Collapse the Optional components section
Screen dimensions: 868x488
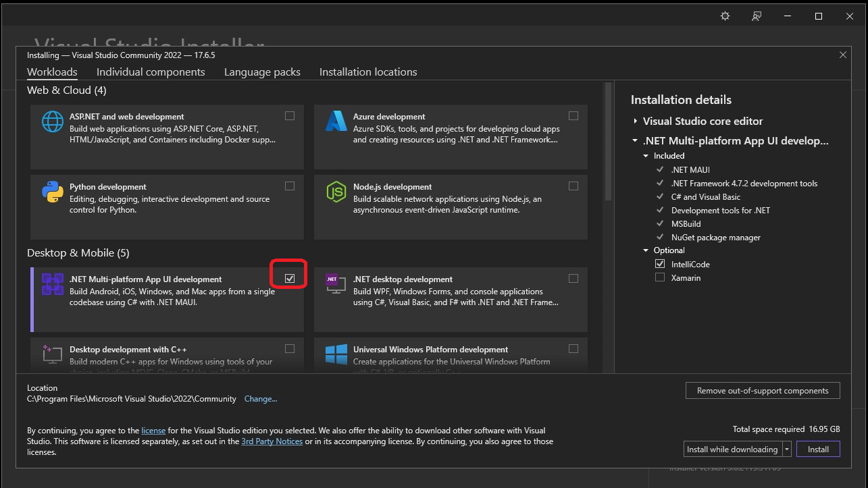(646, 250)
